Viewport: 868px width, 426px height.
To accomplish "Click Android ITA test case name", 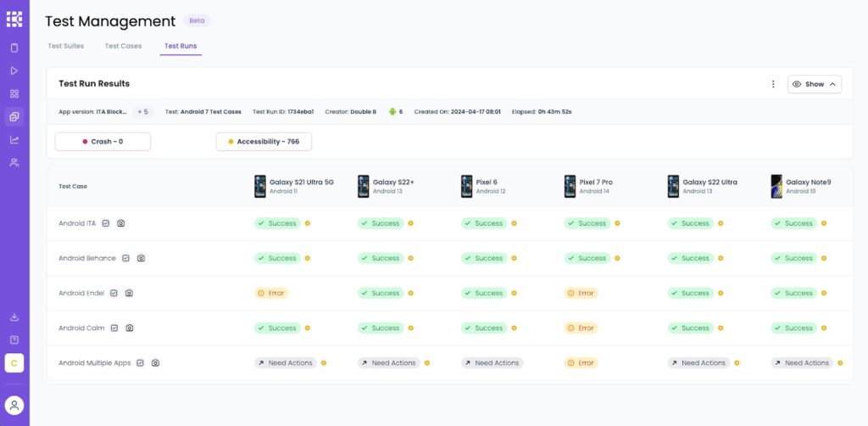I will click(x=77, y=223).
